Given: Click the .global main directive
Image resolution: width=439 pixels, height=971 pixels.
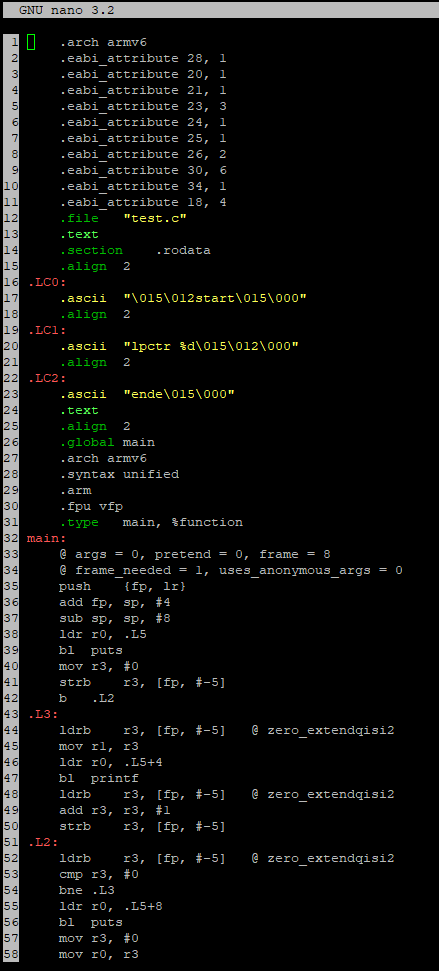Looking at the screenshot, I should (107, 442).
